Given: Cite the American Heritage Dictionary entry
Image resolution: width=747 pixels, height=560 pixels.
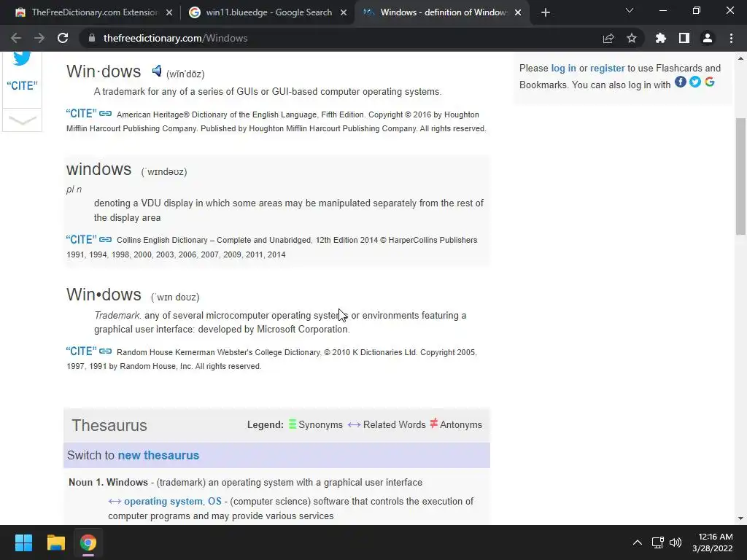Looking at the screenshot, I should click(81, 113).
